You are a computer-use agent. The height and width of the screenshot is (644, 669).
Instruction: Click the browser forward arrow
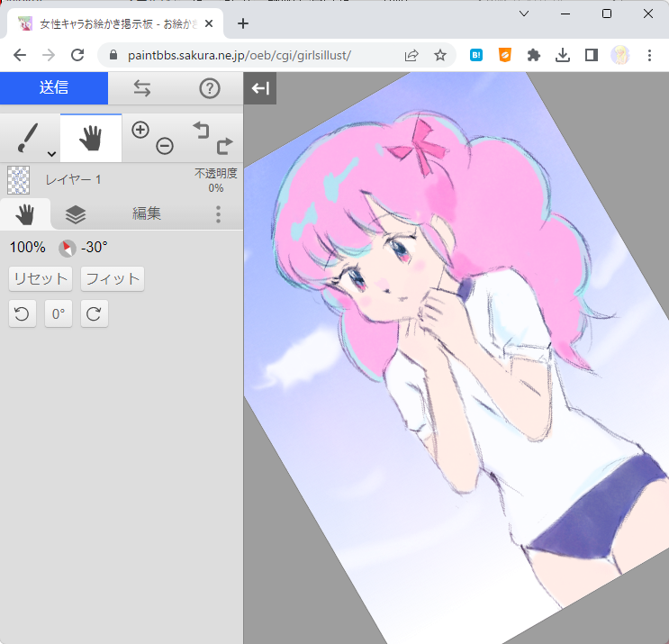49,55
